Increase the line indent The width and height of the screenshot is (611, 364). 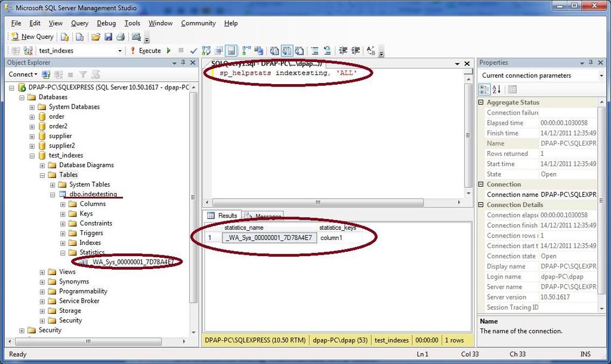356,51
